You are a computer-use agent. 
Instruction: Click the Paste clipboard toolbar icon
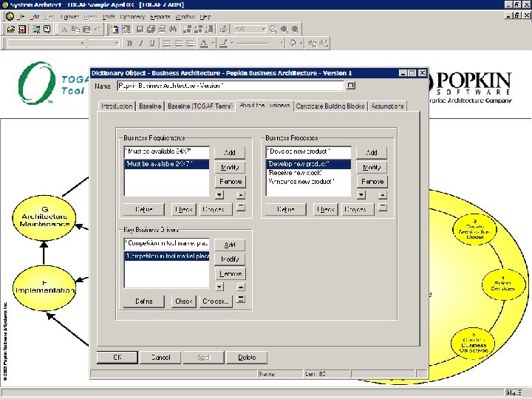86,29
